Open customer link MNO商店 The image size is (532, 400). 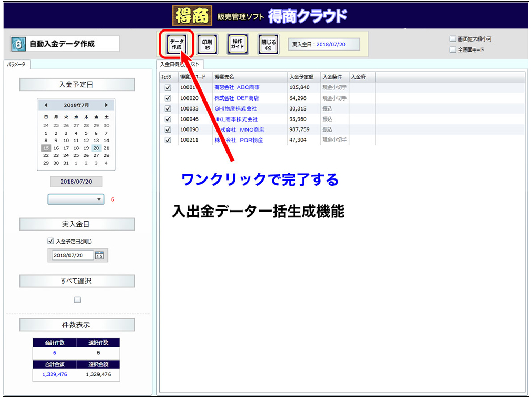coord(239,129)
